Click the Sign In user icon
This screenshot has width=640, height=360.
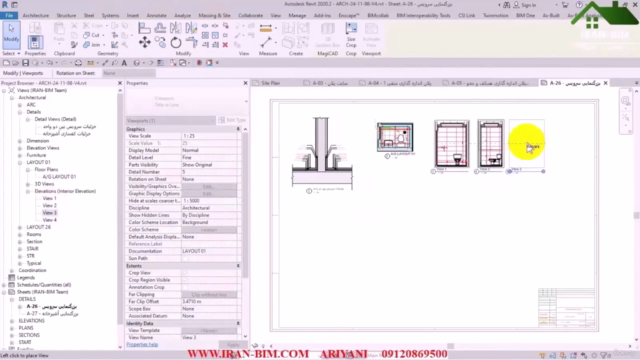click(517, 5)
